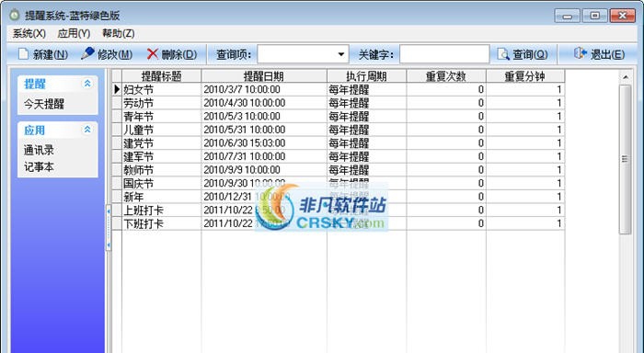Click the red X 删除(D) button
Image resolution: width=644 pixels, height=353 pixels.
coord(172,54)
